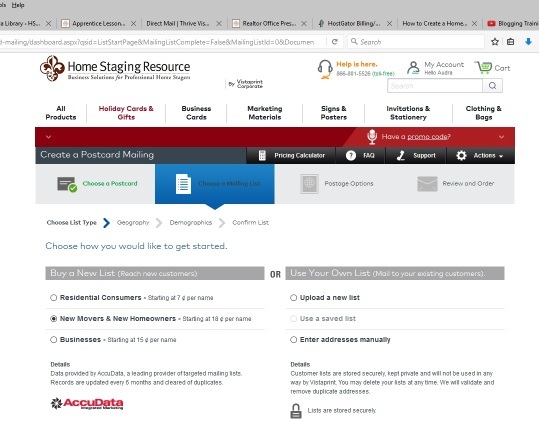Open the Business Cards menu
Screen dimensions: 539x430
(196, 113)
